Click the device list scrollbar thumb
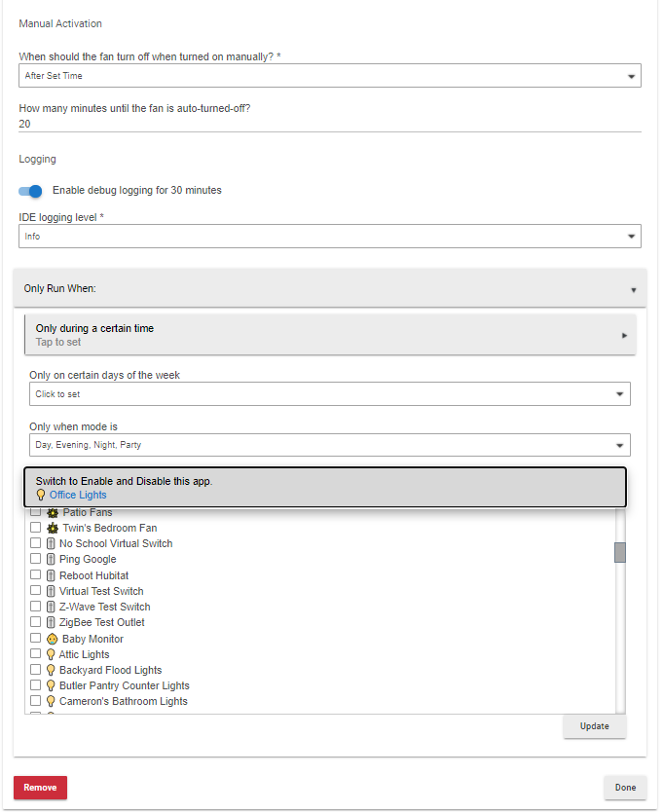 click(620, 552)
